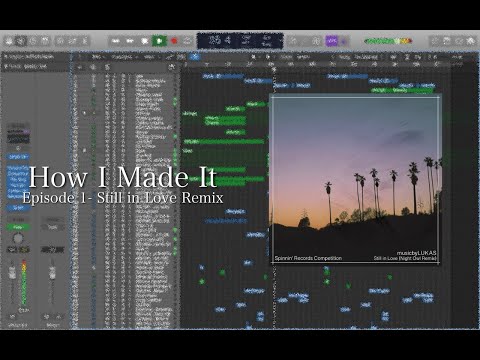The width and height of the screenshot is (480, 360).
Task: Toggle the global Solo S button
Action: (107, 67)
